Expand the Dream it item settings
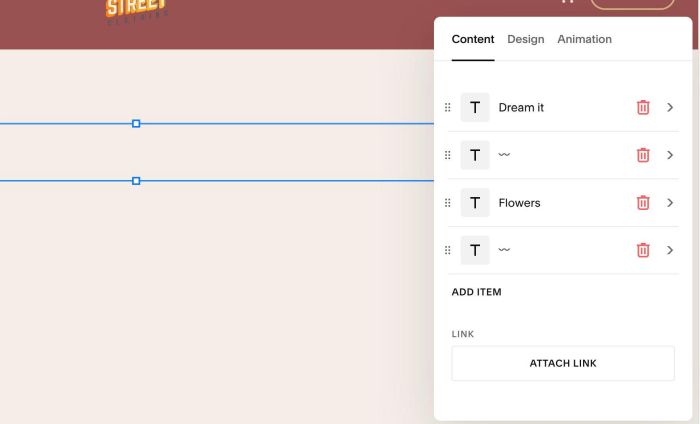The width and height of the screenshot is (700, 424). click(670, 108)
